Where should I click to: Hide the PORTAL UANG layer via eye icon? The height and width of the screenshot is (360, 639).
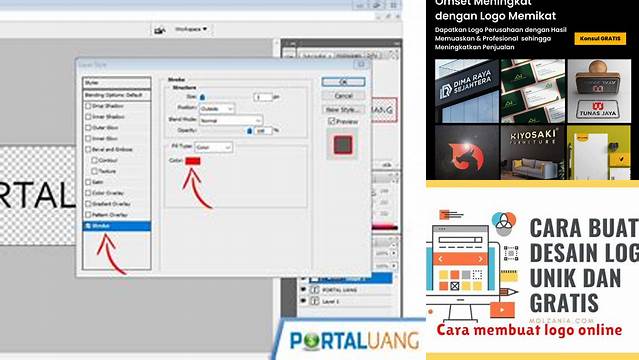(303, 289)
